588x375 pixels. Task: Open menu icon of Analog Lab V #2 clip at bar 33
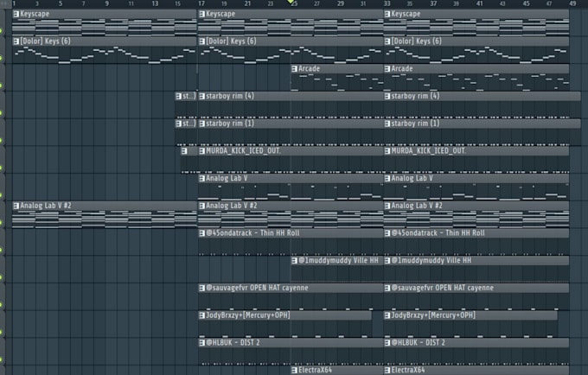387,206
